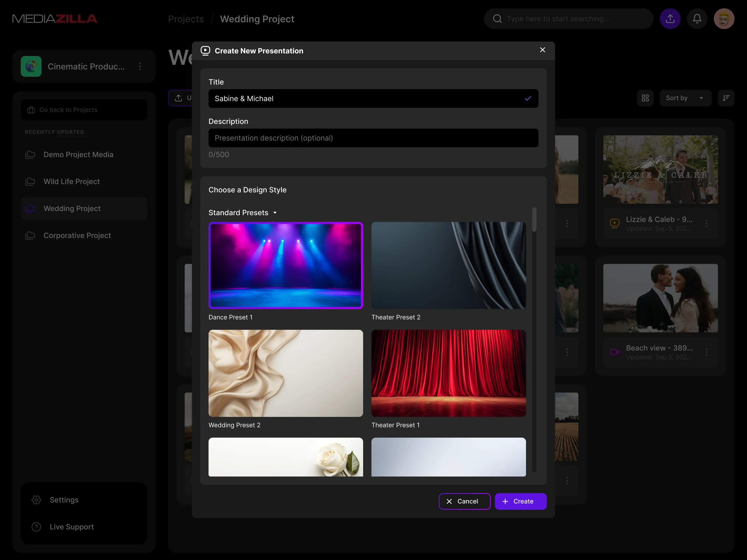Click the profile avatar
The image size is (747, 560).
[724, 19]
